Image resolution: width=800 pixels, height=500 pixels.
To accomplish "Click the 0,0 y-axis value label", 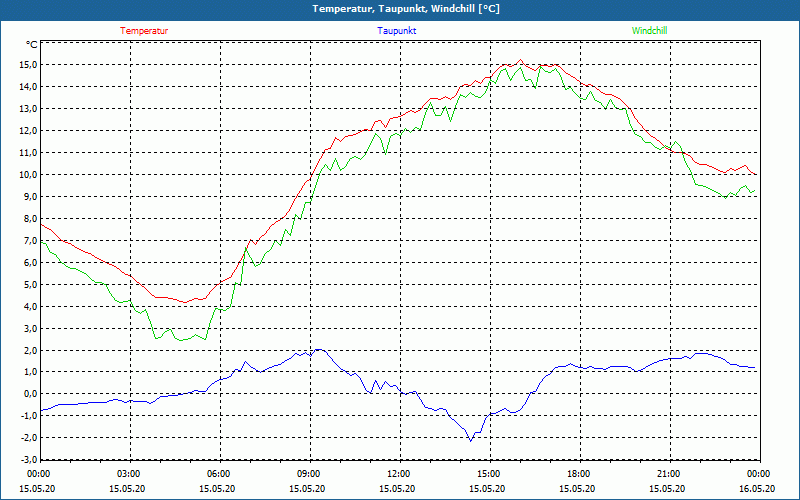I will tap(29, 394).
